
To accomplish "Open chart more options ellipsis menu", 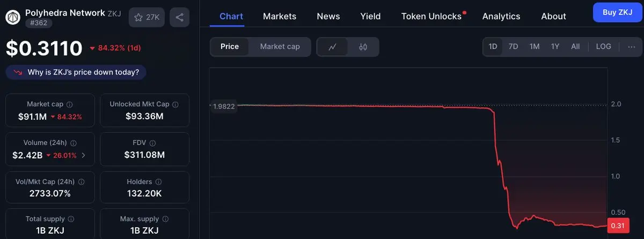I will click(x=631, y=47).
